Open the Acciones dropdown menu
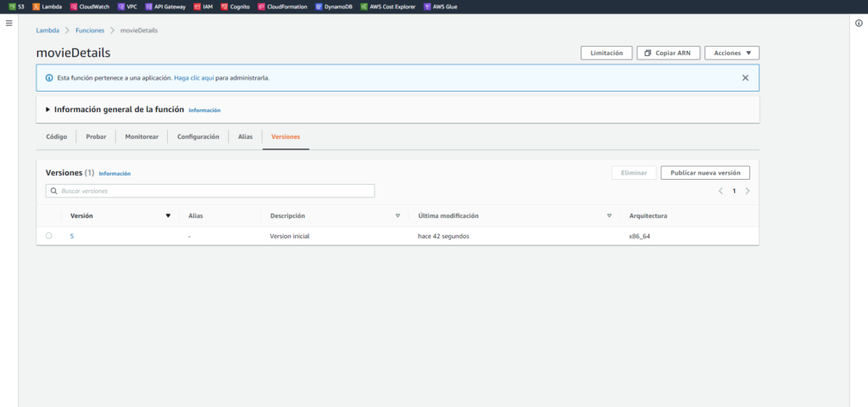This screenshot has height=407, width=868. (x=732, y=53)
